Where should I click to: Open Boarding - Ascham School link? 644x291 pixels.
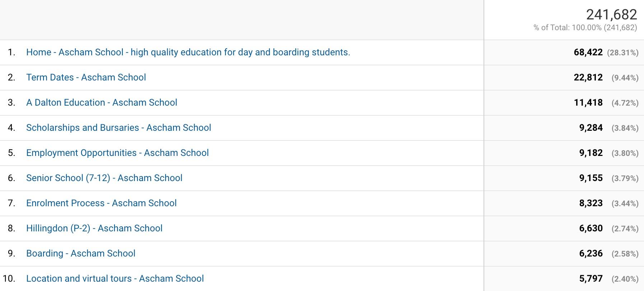point(81,254)
